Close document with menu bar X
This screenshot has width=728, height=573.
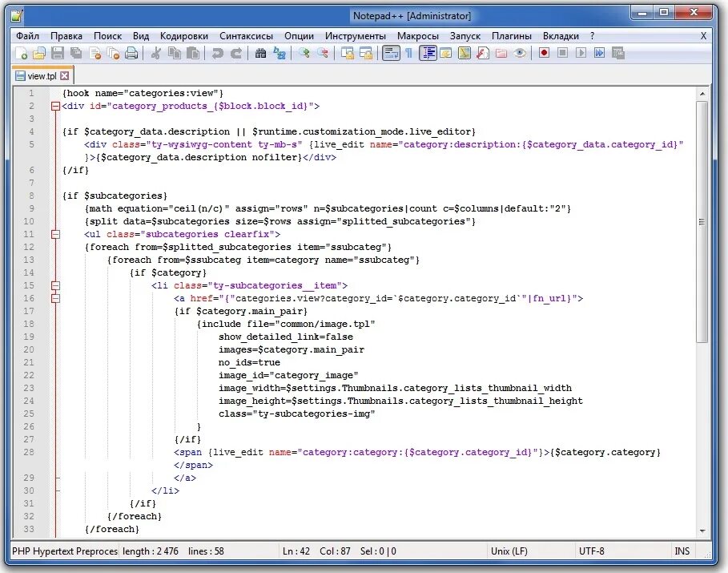coord(703,36)
